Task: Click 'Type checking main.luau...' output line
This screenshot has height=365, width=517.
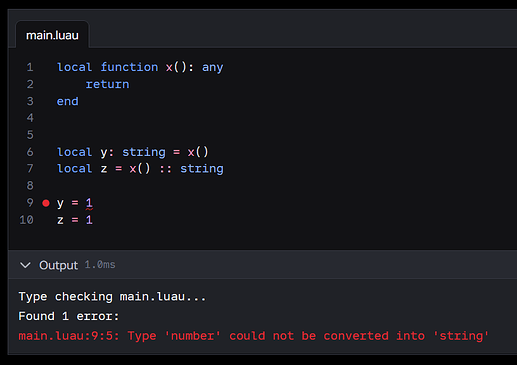Action: (112, 297)
